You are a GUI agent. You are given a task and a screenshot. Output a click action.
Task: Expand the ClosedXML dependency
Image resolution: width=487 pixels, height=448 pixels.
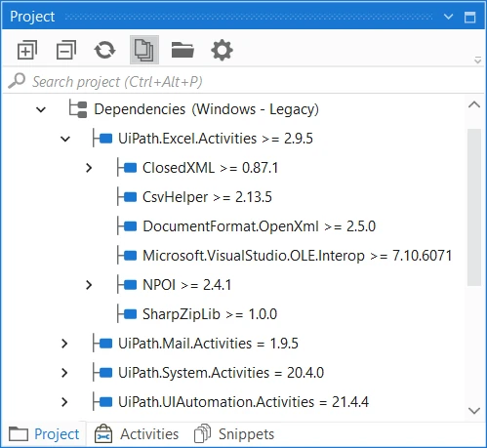tap(89, 168)
